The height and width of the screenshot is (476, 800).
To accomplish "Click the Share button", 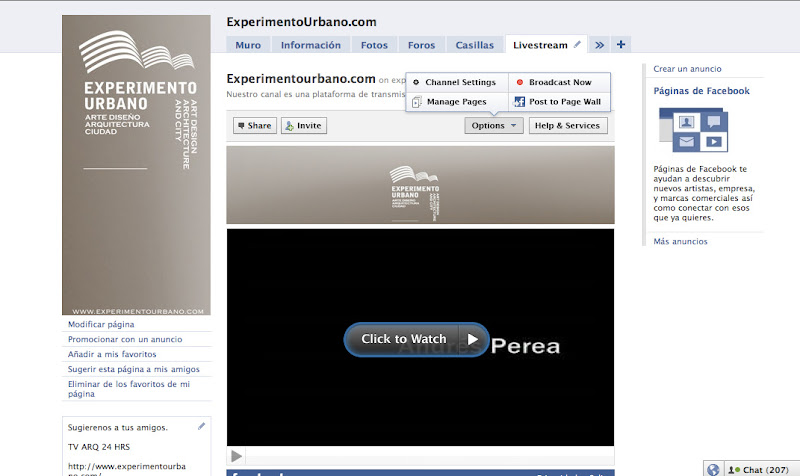I will pyautogui.click(x=255, y=126).
